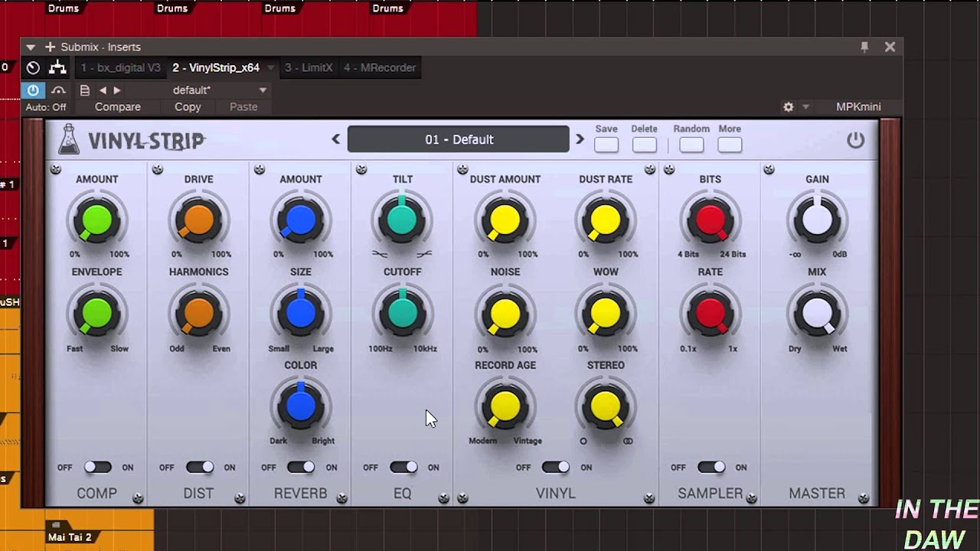Click the automation read icon next to power
980x551 pixels.
click(58, 90)
